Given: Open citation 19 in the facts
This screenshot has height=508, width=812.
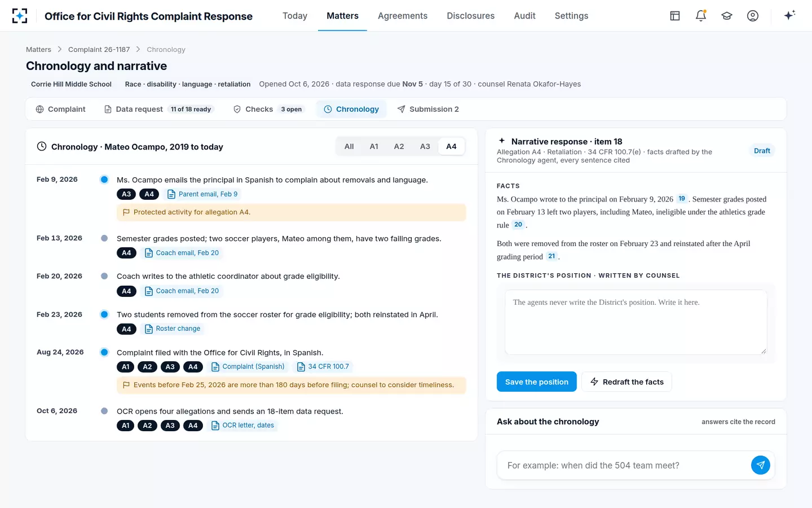Looking at the screenshot, I should tap(682, 199).
